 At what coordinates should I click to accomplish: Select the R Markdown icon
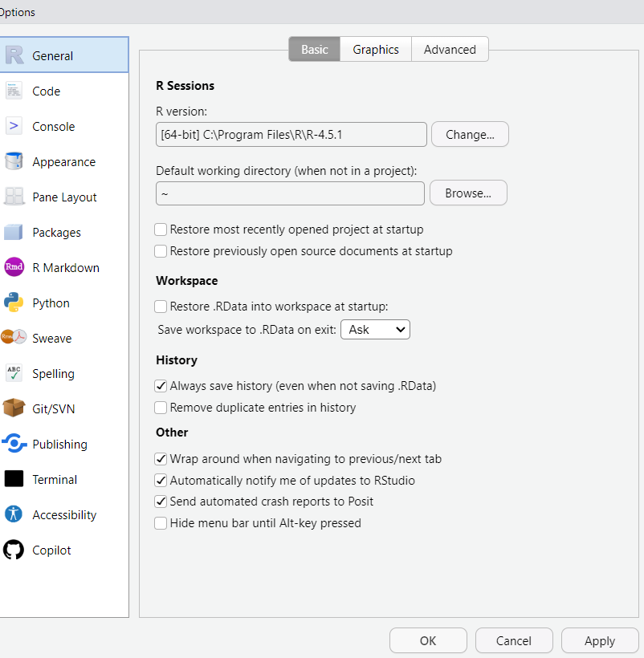point(14,268)
